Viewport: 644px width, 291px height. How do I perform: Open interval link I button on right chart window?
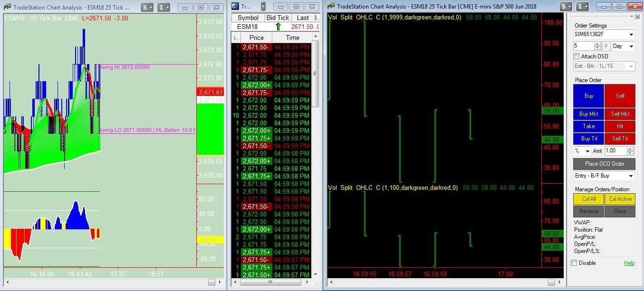click(582, 7)
